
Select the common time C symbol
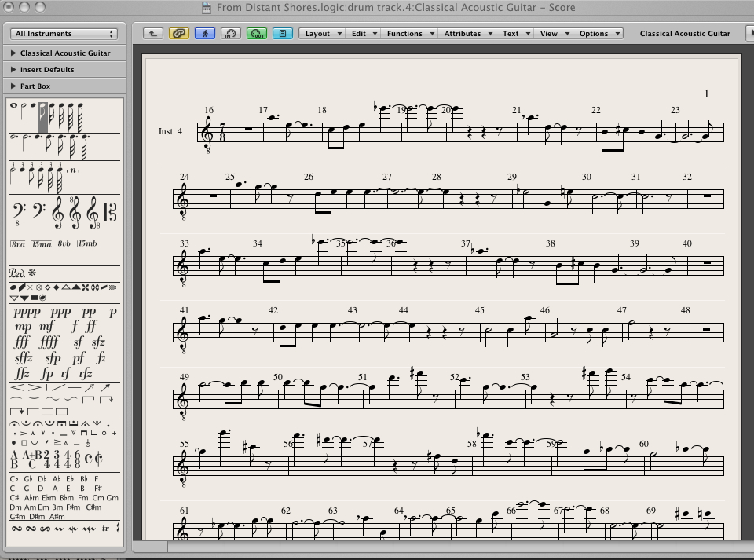coord(89,459)
